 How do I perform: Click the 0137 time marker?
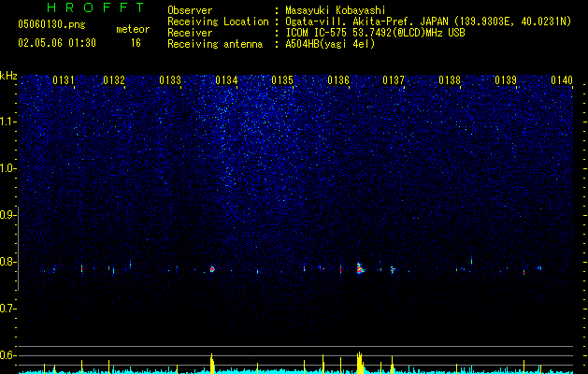pyautogui.click(x=394, y=80)
